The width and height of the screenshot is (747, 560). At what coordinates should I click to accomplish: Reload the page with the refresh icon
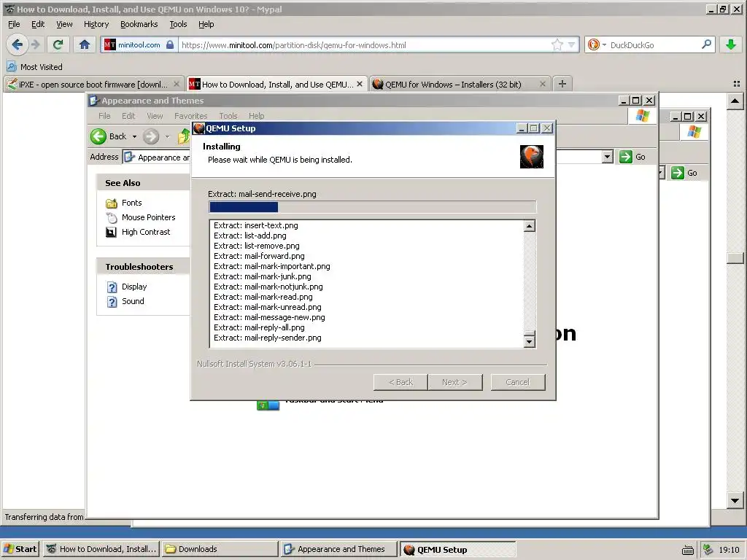tap(58, 44)
